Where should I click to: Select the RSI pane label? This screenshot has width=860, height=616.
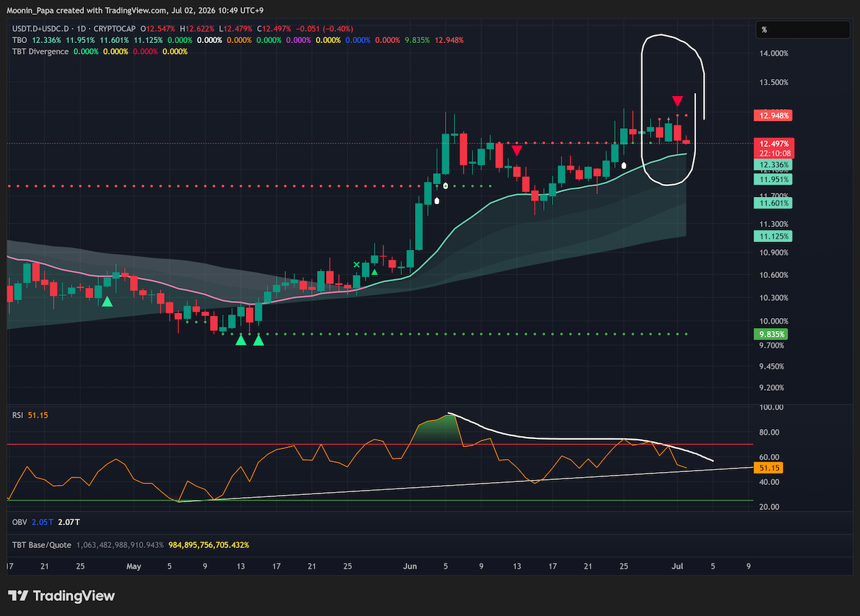[18, 414]
